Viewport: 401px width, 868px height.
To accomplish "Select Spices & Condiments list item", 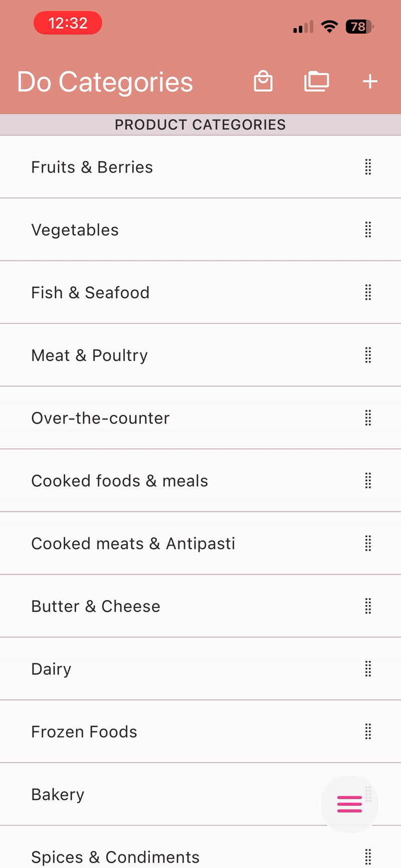I will click(115, 857).
